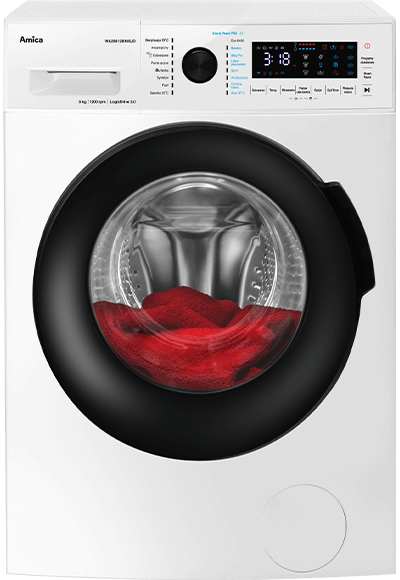
Task: Select the blue Baby Pro program label
Action: pos(237,55)
